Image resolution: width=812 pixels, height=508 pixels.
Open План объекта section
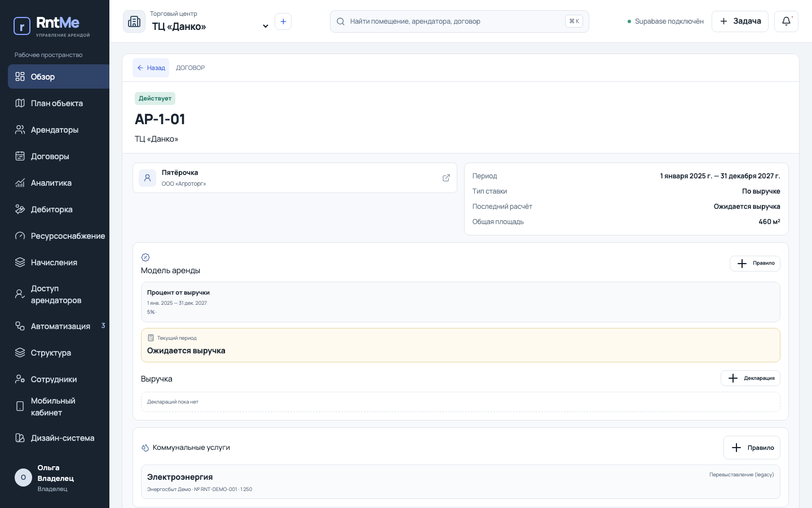pos(59,103)
